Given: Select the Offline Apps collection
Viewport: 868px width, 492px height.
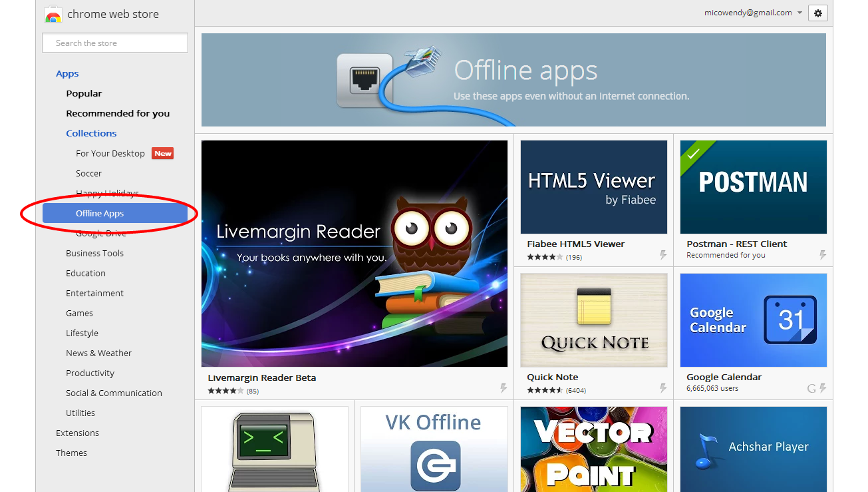Looking at the screenshot, I should click(115, 213).
